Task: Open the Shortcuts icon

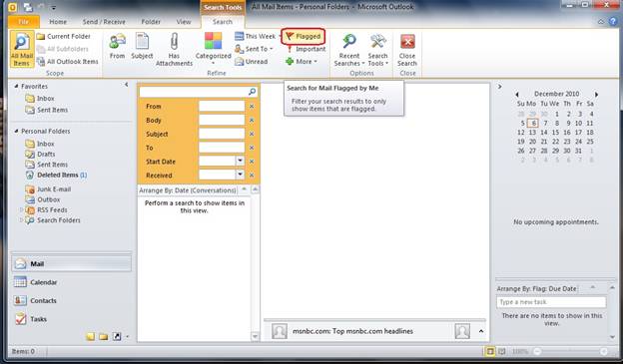Action: (117, 337)
